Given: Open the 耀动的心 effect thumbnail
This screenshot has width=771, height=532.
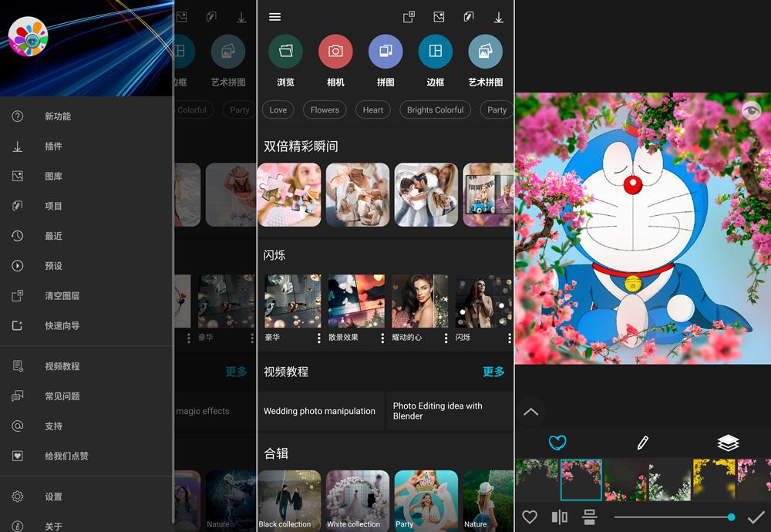Looking at the screenshot, I should 420,301.
